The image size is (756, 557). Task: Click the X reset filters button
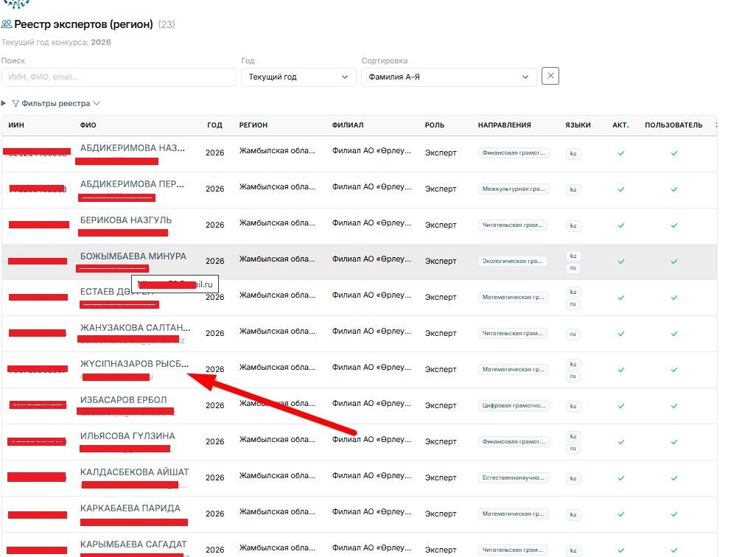point(550,76)
